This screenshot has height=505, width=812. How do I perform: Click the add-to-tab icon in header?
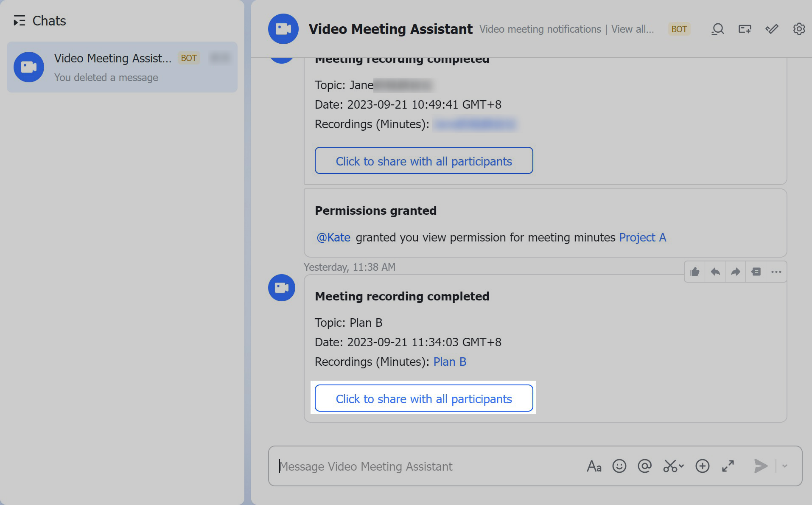[745, 29]
